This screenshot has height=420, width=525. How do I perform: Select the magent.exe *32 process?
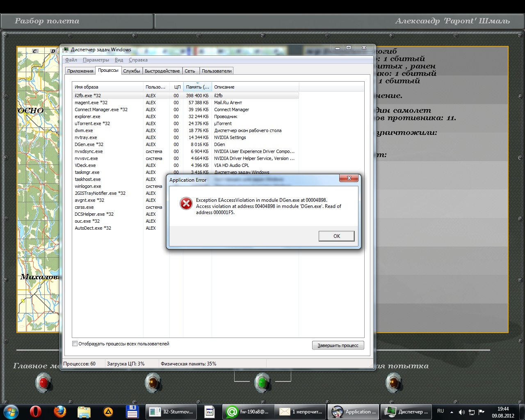click(x=185, y=103)
